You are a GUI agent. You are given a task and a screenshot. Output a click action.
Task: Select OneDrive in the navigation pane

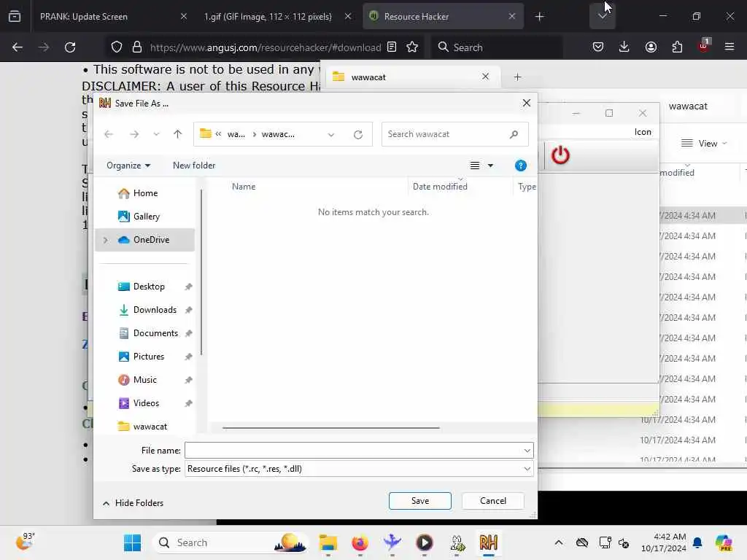click(x=145, y=239)
